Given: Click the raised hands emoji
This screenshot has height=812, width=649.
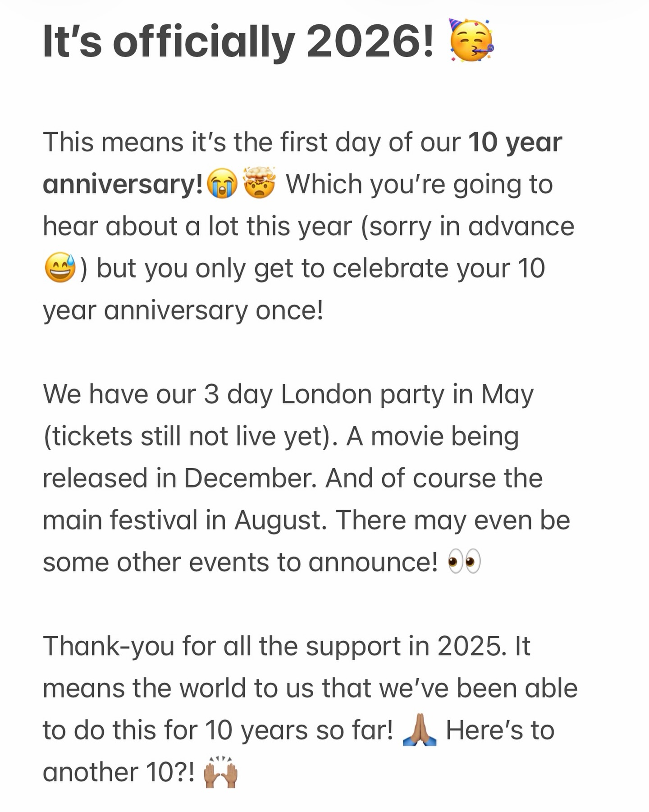Looking at the screenshot, I should (220, 772).
